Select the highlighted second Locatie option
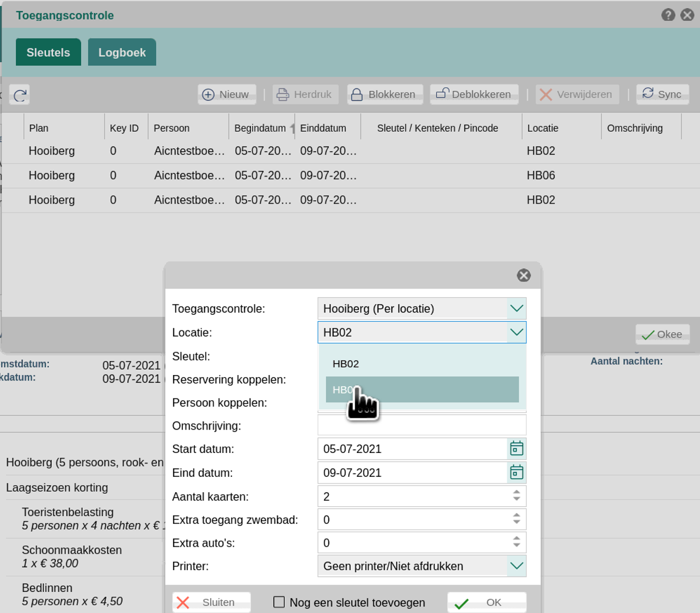Screen dimensions: 700x613 (422, 390)
